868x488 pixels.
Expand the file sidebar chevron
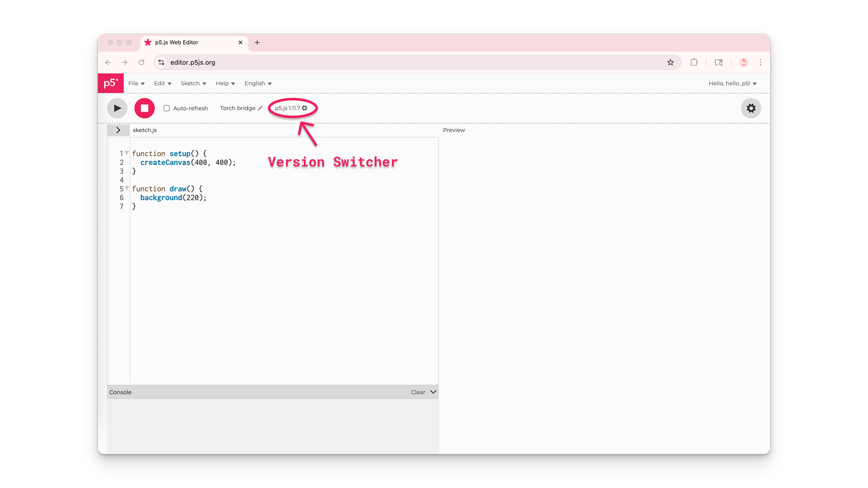tap(118, 130)
